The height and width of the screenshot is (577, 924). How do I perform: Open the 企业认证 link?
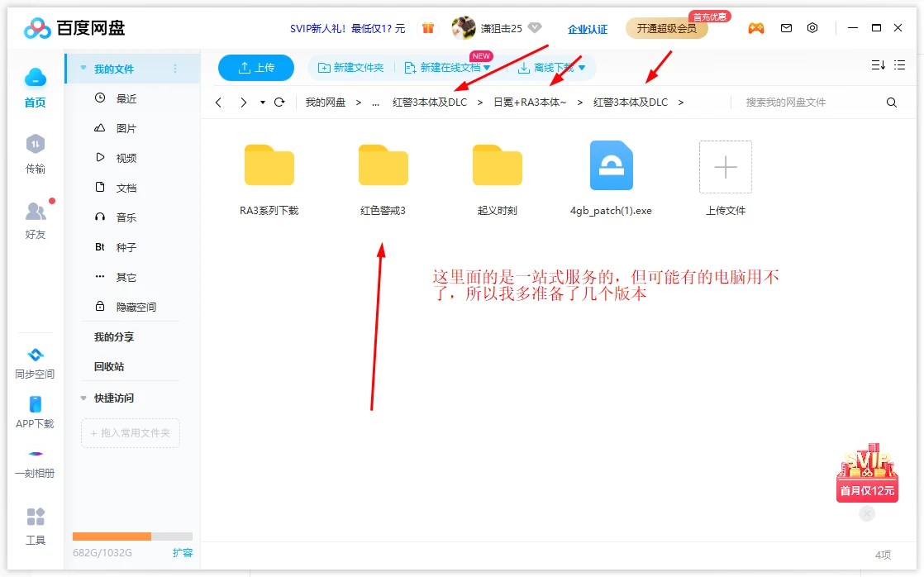(588, 29)
